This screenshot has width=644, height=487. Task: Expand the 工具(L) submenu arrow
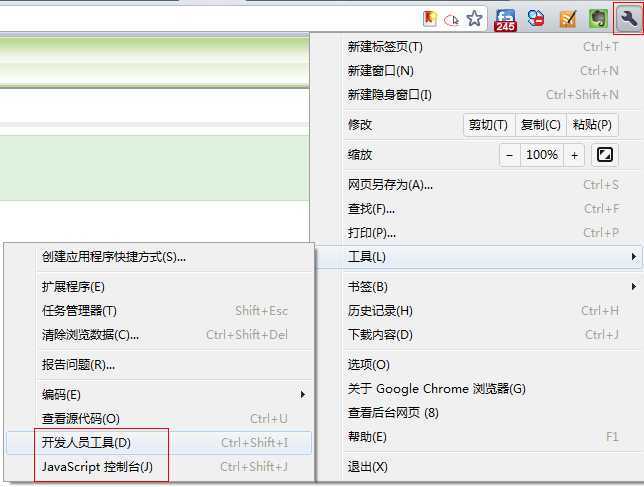point(634,257)
